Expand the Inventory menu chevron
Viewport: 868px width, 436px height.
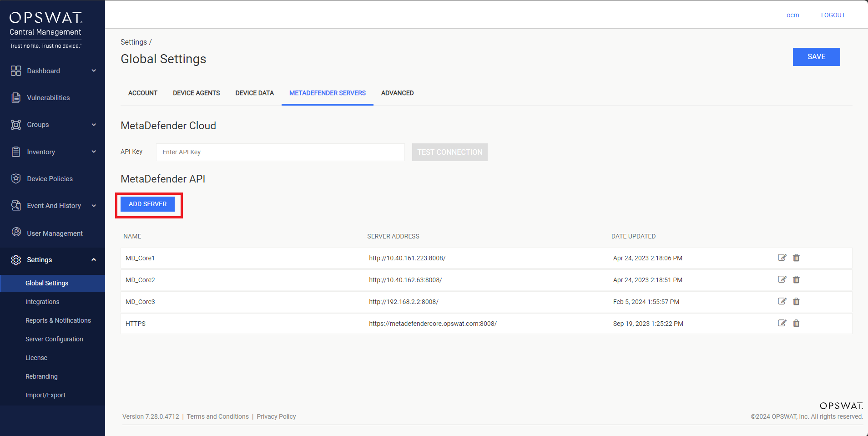point(94,152)
